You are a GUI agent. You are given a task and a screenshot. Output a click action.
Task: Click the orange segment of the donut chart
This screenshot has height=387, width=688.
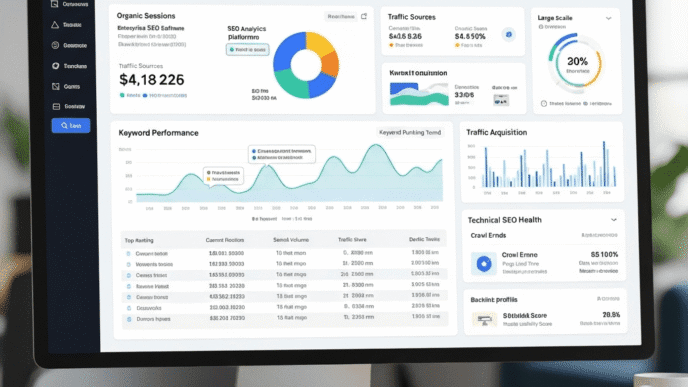pos(331,65)
